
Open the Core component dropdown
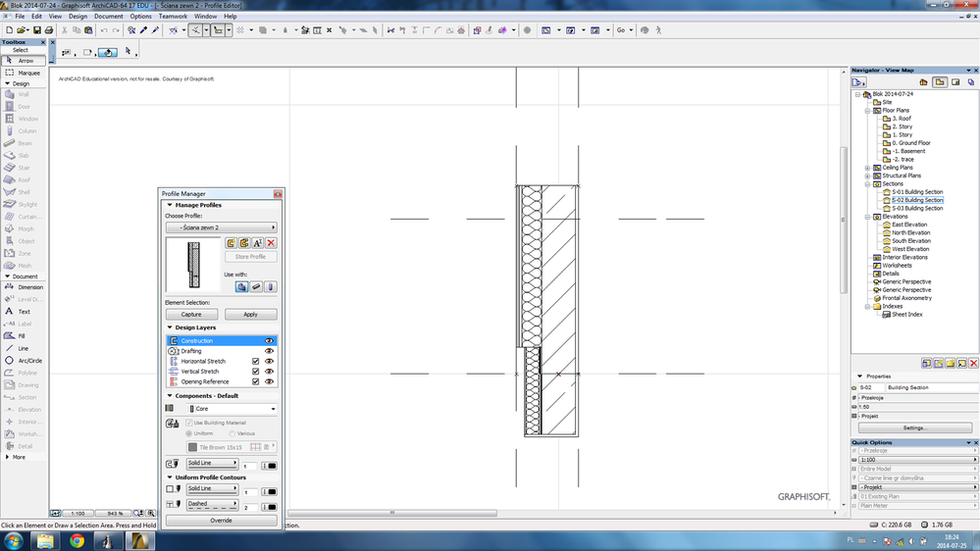tap(232, 409)
